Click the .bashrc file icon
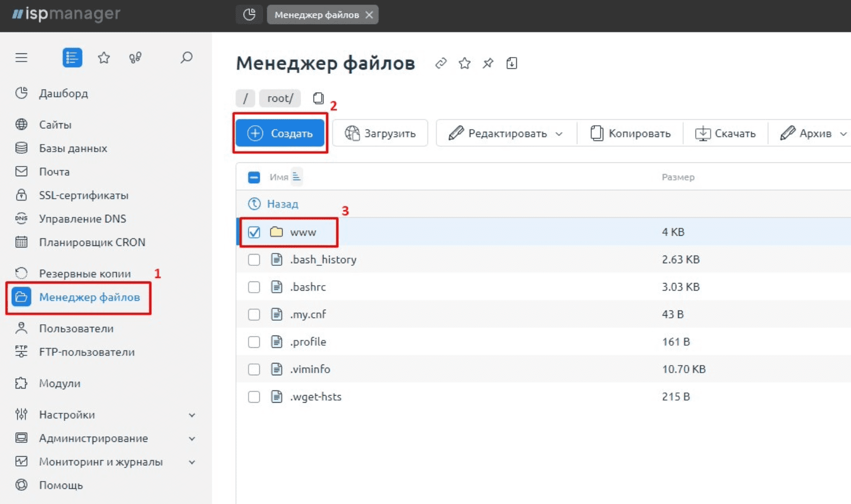The height and width of the screenshot is (504, 851). tap(277, 287)
